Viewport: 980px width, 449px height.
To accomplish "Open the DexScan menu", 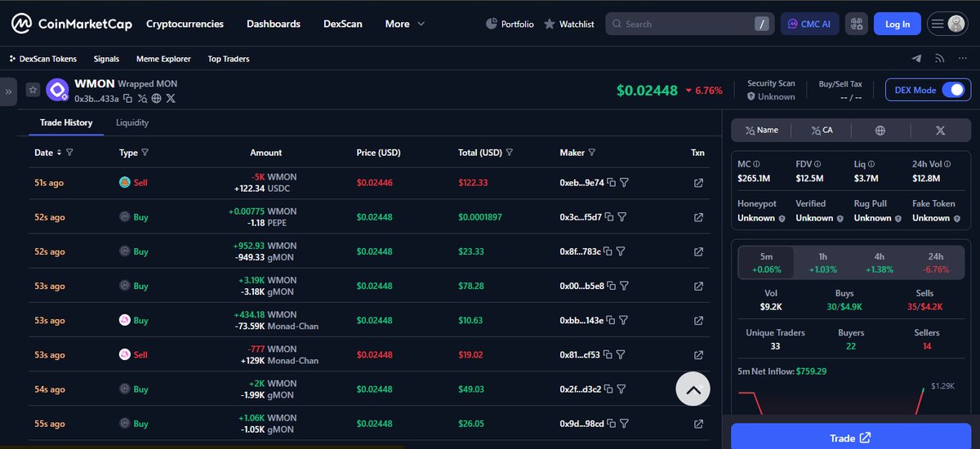I will pos(343,24).
